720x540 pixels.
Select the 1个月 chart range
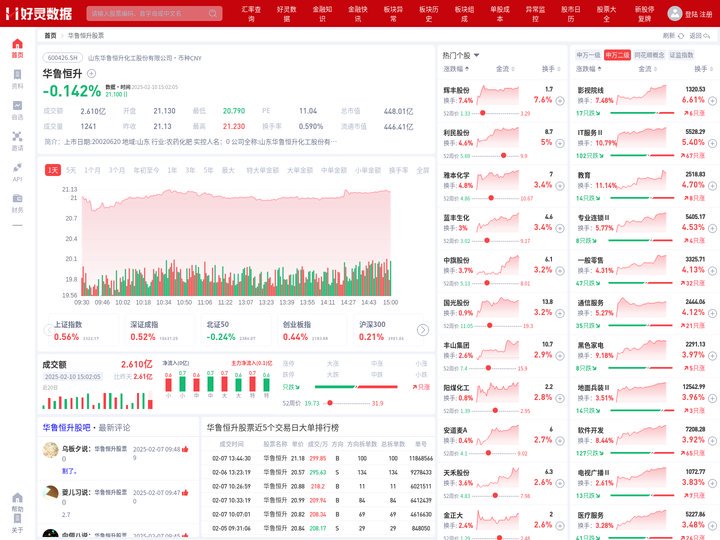92,170
